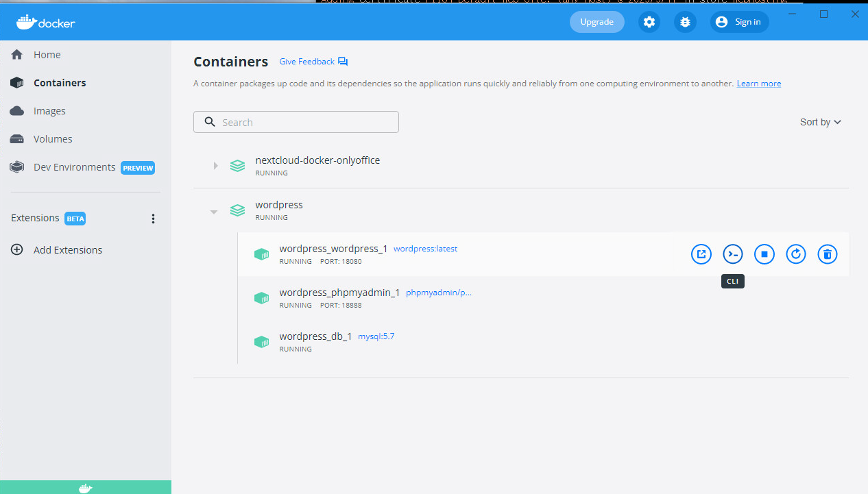
Task: Stop the wordpress_wordpress_1 container
Action: tap(764, 254)
